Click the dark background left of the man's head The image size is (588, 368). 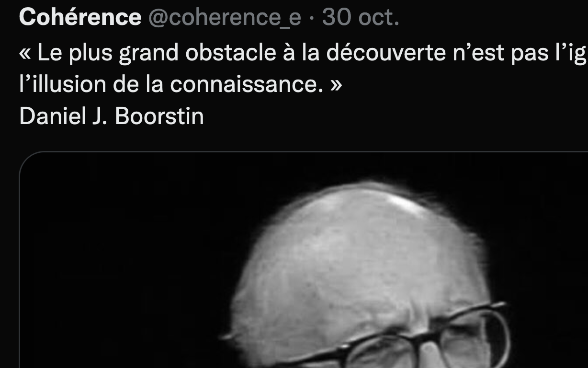pos(124,259)
